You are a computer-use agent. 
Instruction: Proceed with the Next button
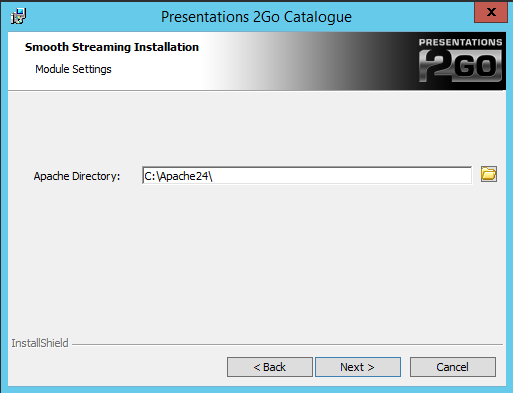(358, 367)
